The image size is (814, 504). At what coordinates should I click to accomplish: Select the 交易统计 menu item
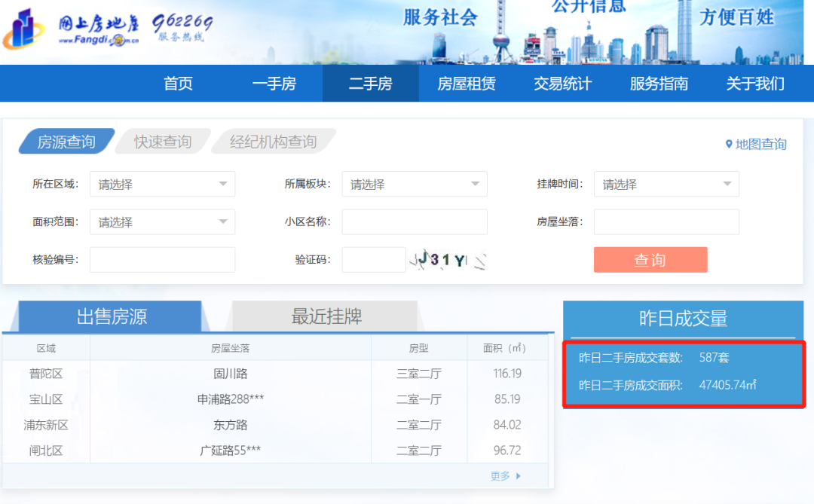pos(562,84)
